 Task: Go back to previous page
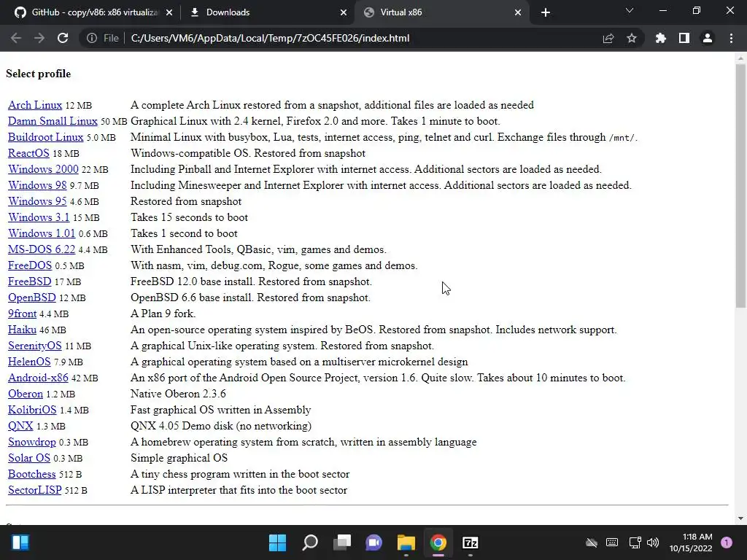pyautogui.click(x=16, y=38)
